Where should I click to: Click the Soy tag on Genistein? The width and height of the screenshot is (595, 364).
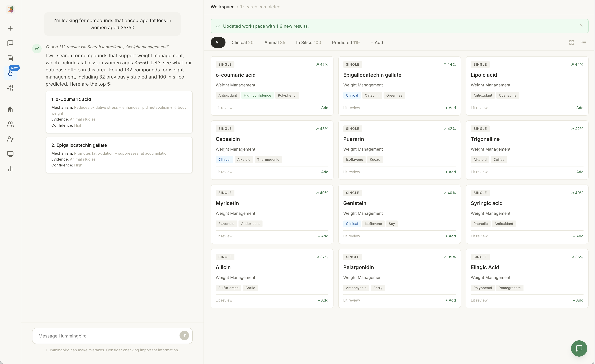pyautogui.click(x=392, y=224)
